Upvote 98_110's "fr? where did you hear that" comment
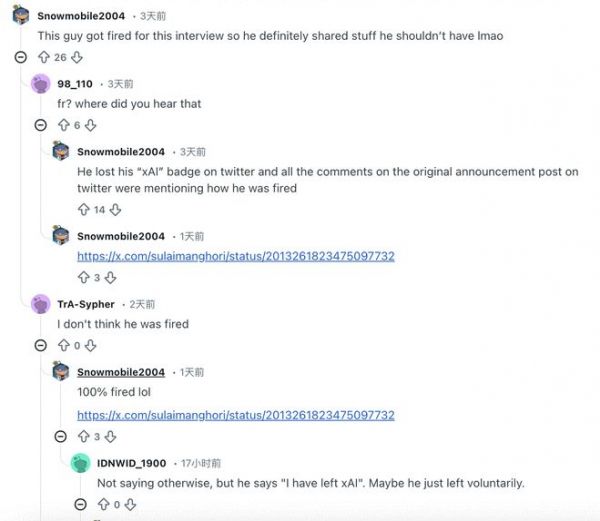This screenshot has height=521, width=600. [x=63, y=125]
